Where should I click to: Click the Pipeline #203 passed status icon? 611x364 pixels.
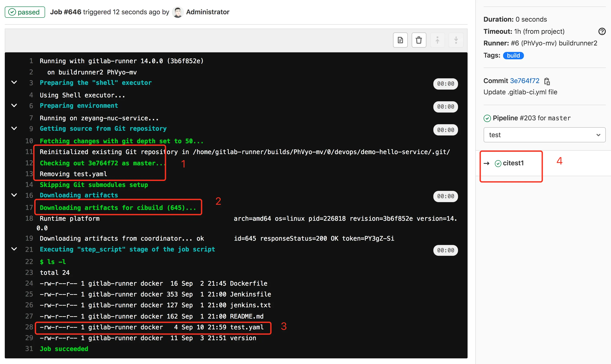click(487, 118)
